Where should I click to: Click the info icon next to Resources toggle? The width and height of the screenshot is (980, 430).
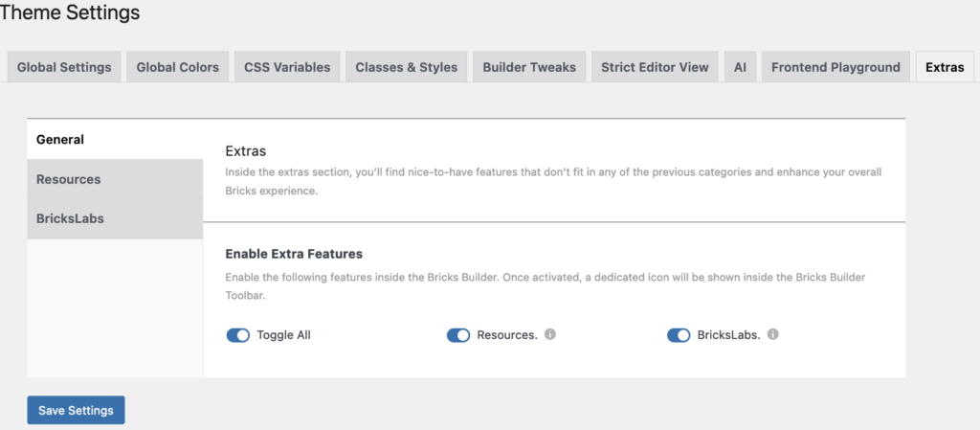click(550, 335)
